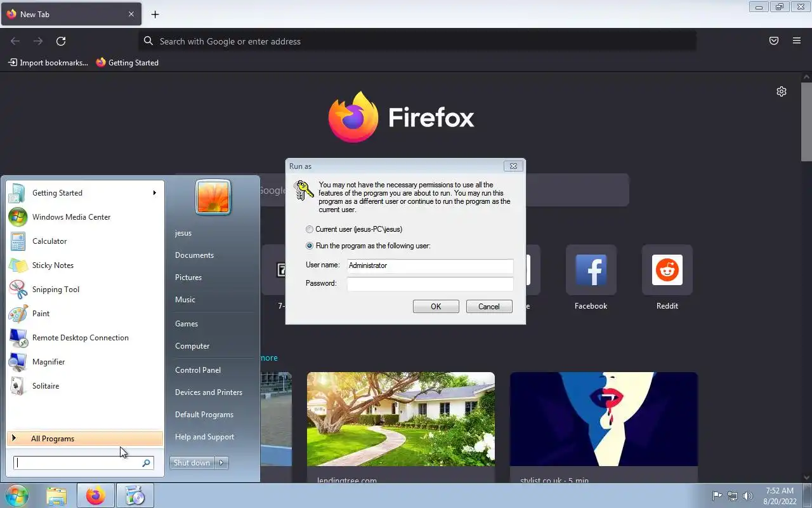Click the Start orb button

click(17, 496)
